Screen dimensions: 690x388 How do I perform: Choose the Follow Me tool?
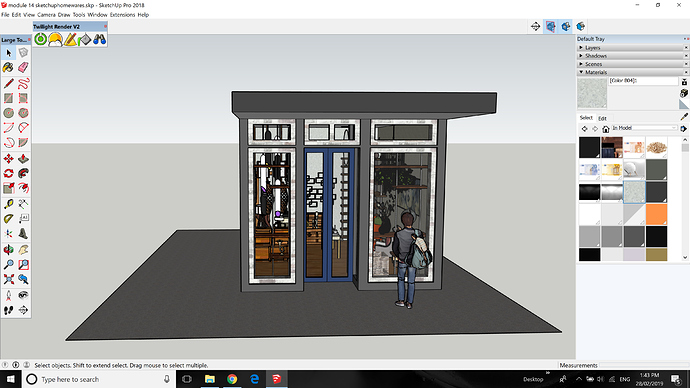point(23,173)
